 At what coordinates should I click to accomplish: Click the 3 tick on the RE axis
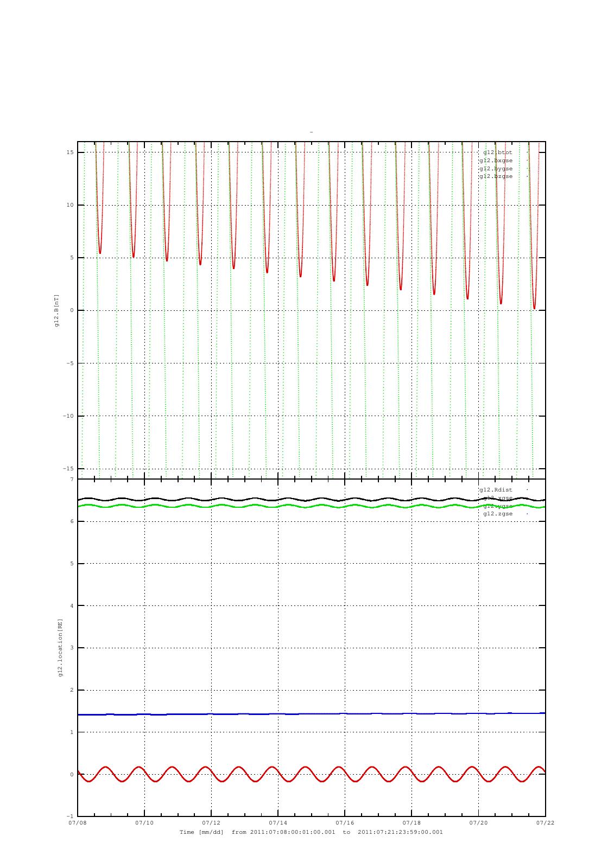[x=72, y=648]
